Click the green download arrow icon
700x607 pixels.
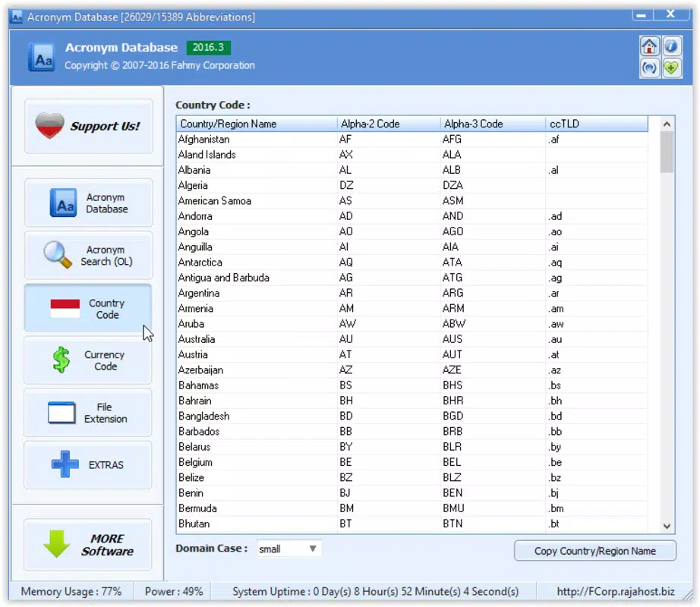(x=57, y=544)
